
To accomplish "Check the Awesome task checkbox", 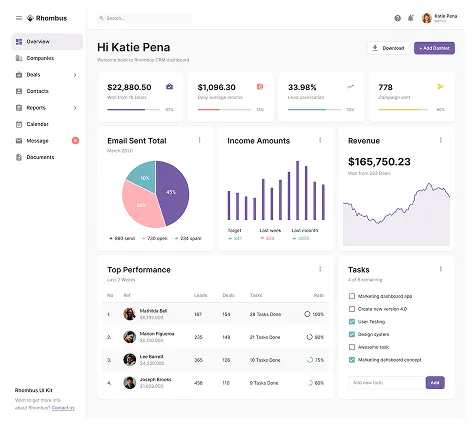I will click(x=352, y=347).
